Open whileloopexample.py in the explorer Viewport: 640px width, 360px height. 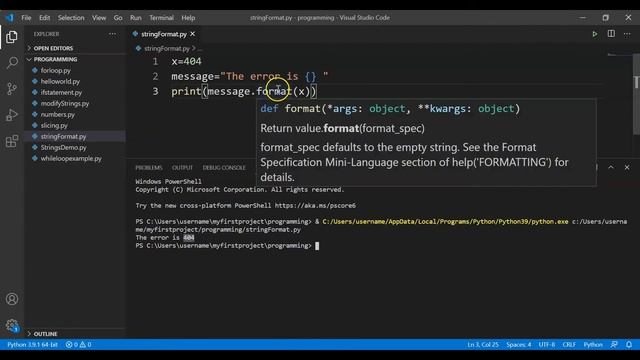71,158
